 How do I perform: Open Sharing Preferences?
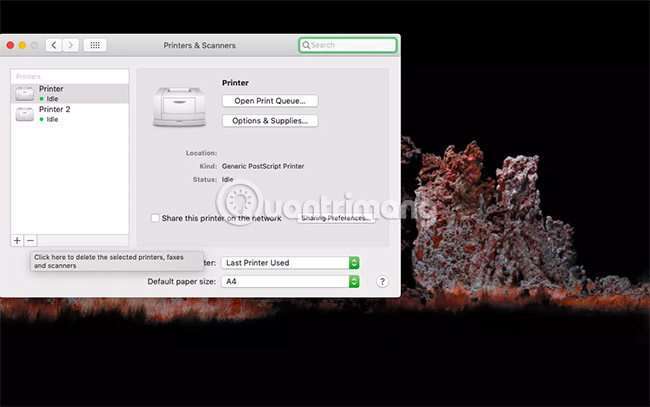tap(336, 218)
